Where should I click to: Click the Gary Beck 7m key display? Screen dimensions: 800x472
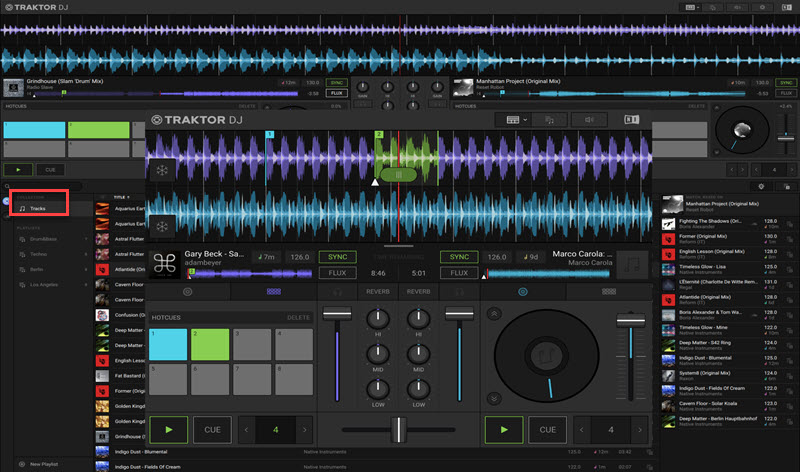[x=266, y=257]
